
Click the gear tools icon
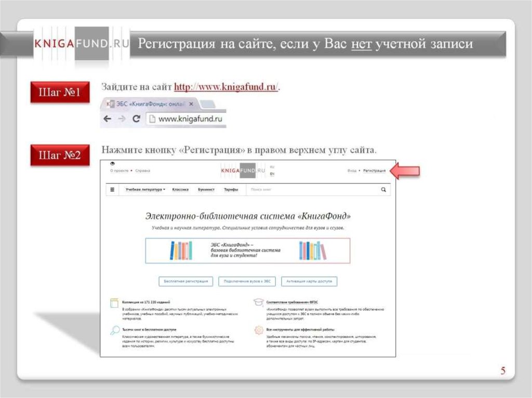coord(259,330)
